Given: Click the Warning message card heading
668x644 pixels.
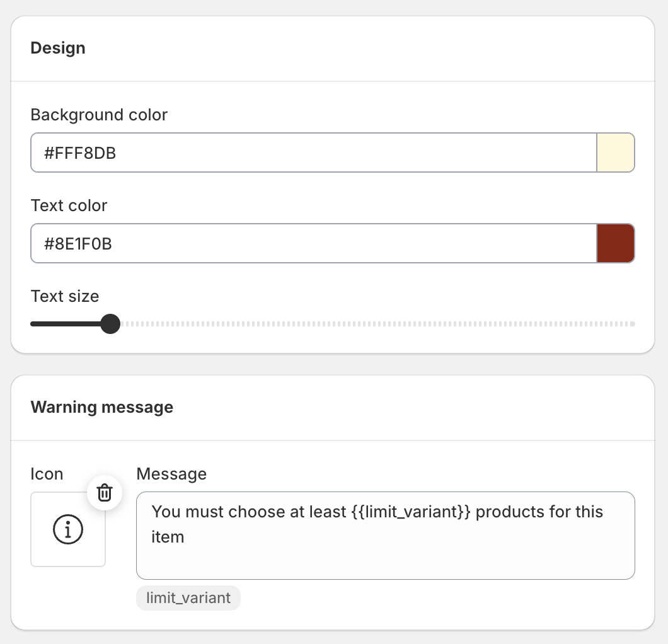Looking at the screenshot, I should tap(102, 407).
